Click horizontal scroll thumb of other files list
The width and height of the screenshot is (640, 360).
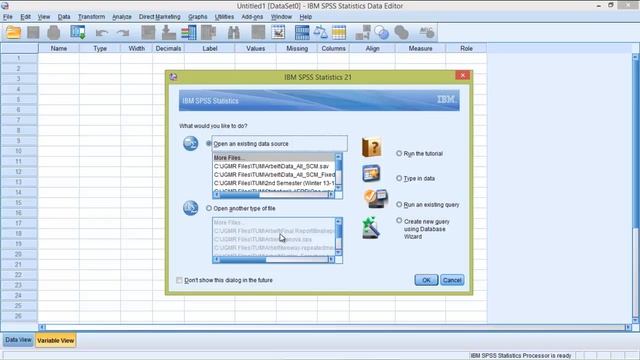tap(243, 260)
